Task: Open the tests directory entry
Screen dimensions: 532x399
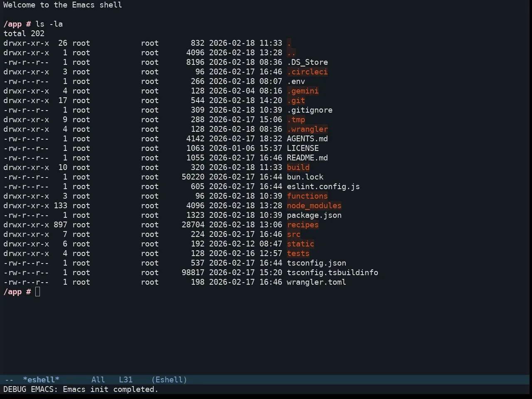Action: (298, 254)
